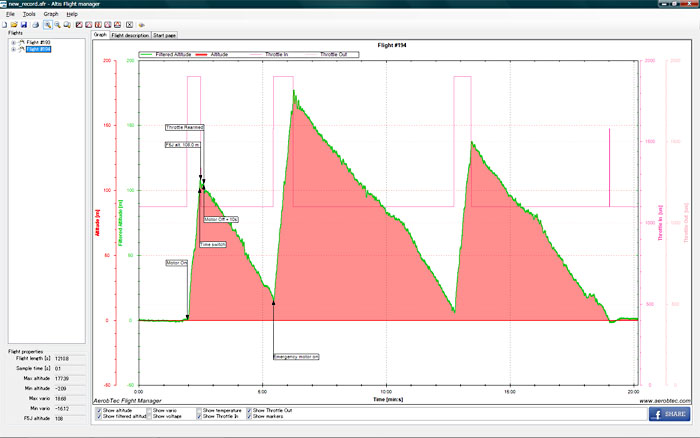Click the Print toolbar icon
The image size is (700, 438).
point(36,25)
